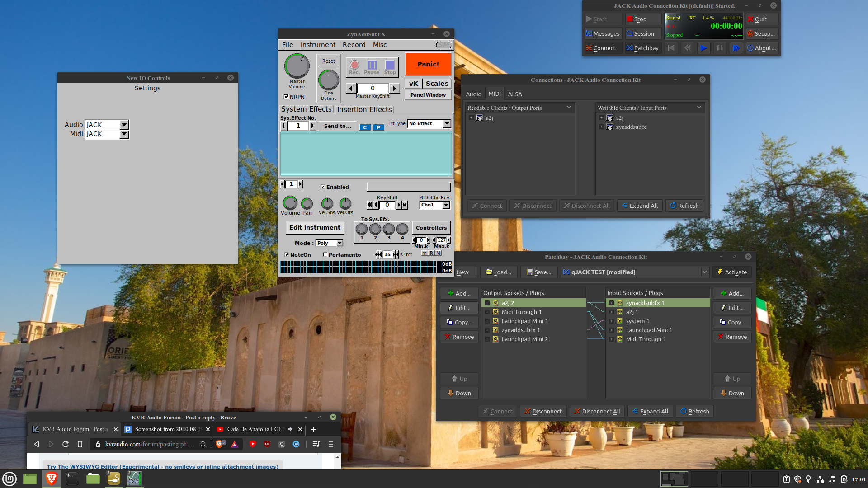Click the Edit instrument button
The image size is (868, 488).
point(315,227)
